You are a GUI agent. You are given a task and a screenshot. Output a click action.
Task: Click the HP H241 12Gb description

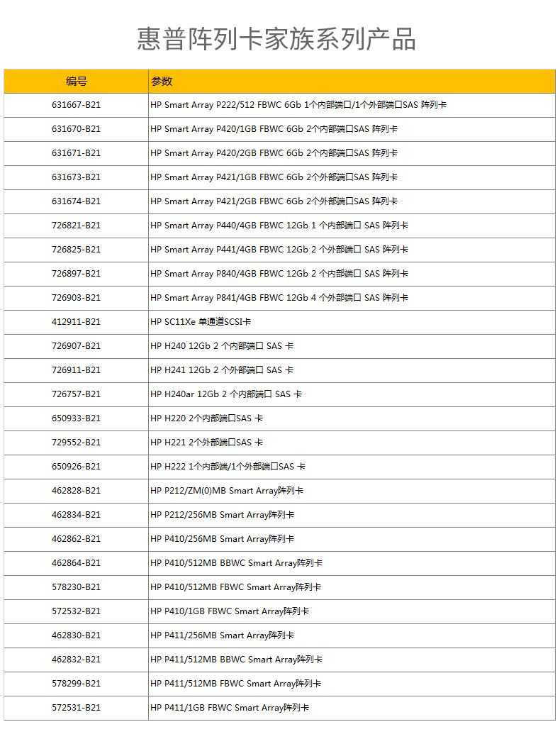pyautogui.click(x=221, y=370)
